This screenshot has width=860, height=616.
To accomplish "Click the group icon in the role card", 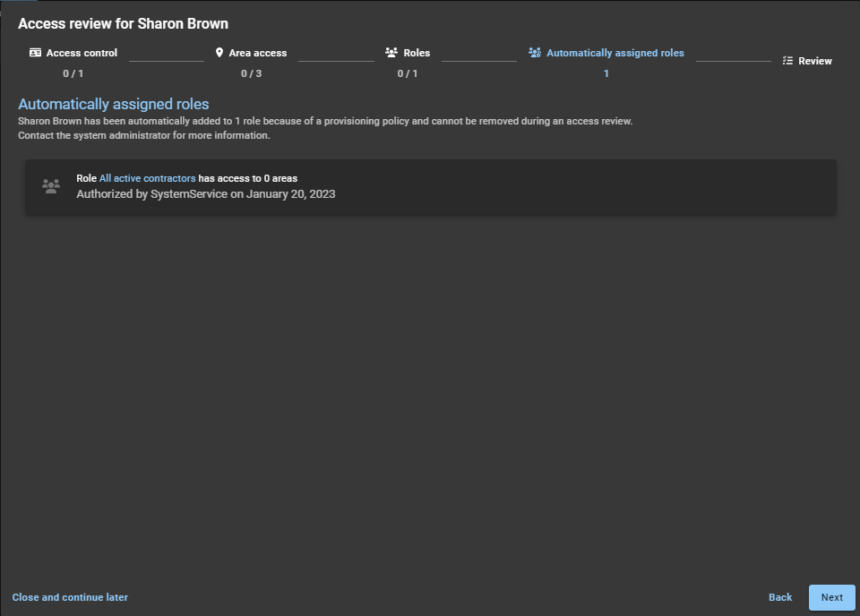I will tap(51, 186).
